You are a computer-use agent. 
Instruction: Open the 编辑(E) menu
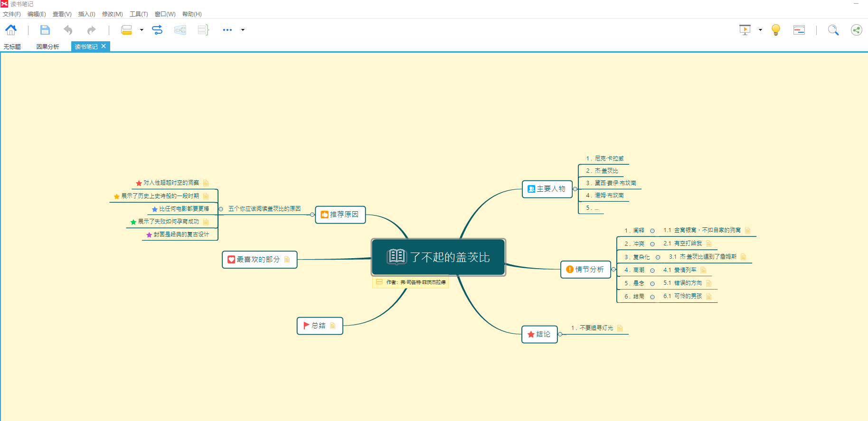37,14
